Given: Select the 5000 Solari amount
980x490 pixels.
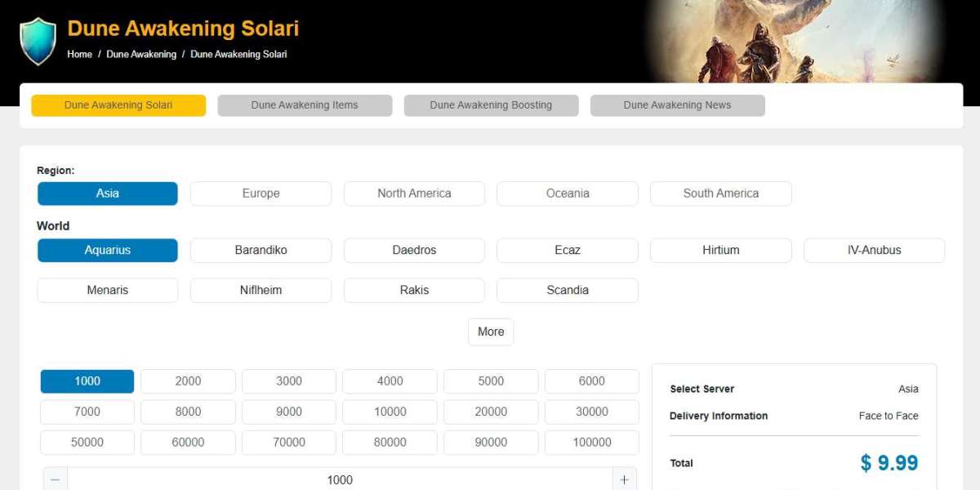Looking at the screenshot, I should pos(491,381).
